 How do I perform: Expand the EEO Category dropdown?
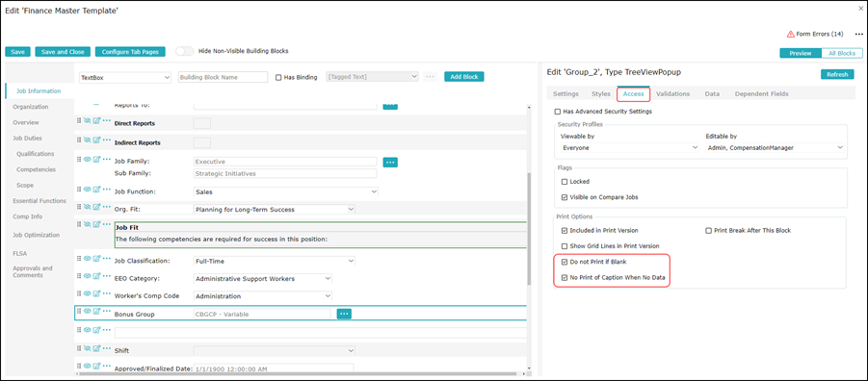coord(263,278)
